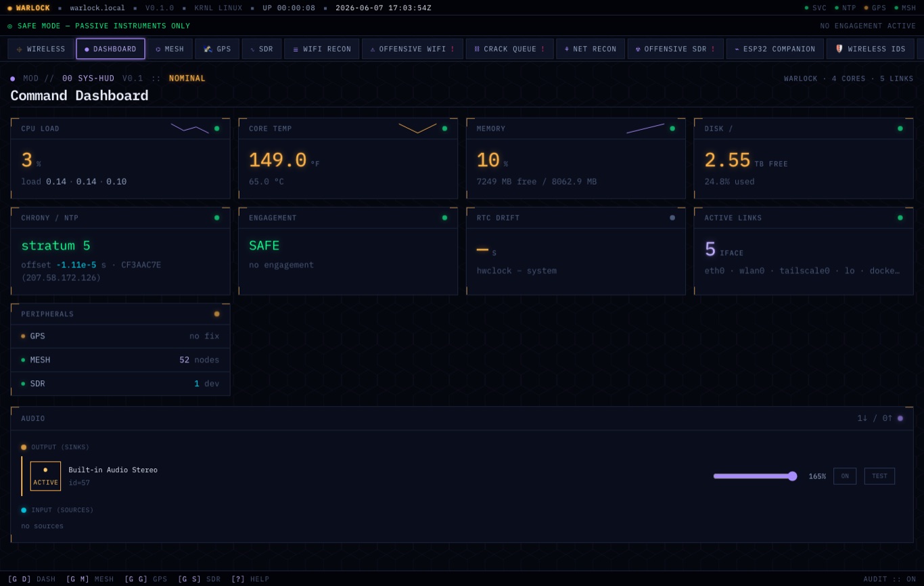The height and width of the screenshot is (586, 924).
Task: Open the WIFI RECON tab
Action: point(321,49)
